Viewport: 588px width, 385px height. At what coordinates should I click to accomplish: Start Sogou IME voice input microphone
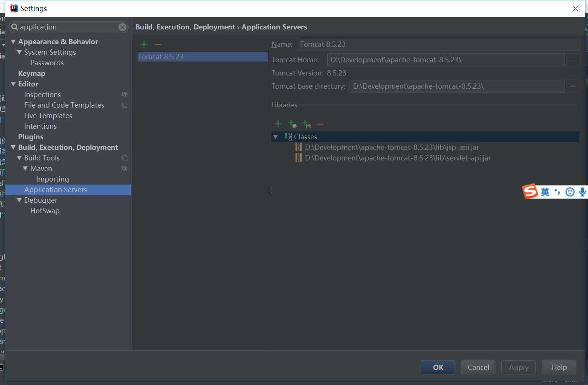[x=582, y=192]
